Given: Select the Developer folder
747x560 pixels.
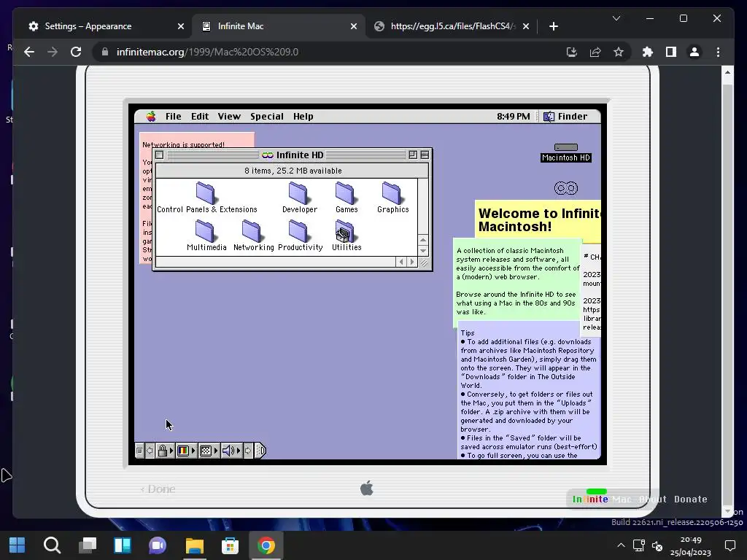Looking at the screenshot, I should coord(299,198).
